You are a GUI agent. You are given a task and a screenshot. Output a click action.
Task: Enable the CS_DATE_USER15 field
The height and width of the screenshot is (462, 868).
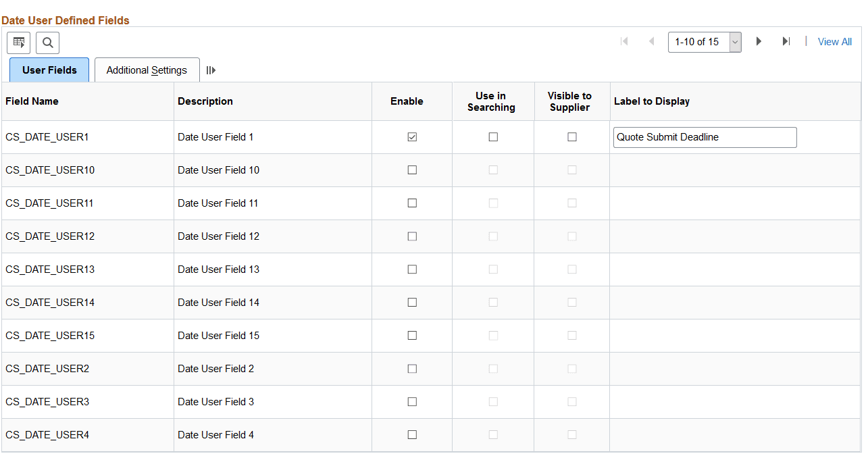coord(412,335)
